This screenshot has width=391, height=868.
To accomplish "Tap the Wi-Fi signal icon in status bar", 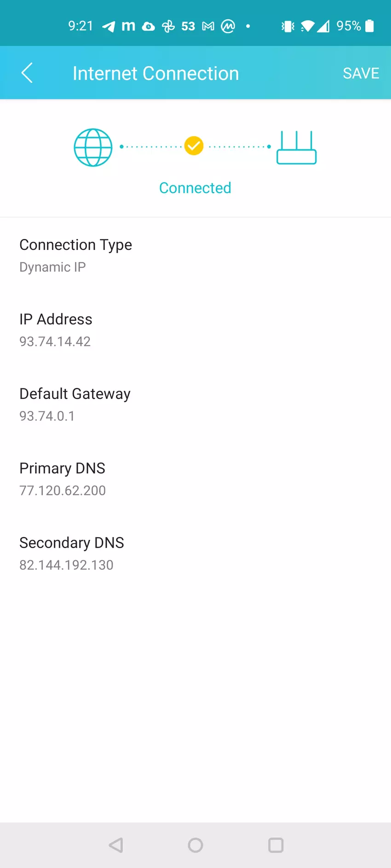I will 307,27.
